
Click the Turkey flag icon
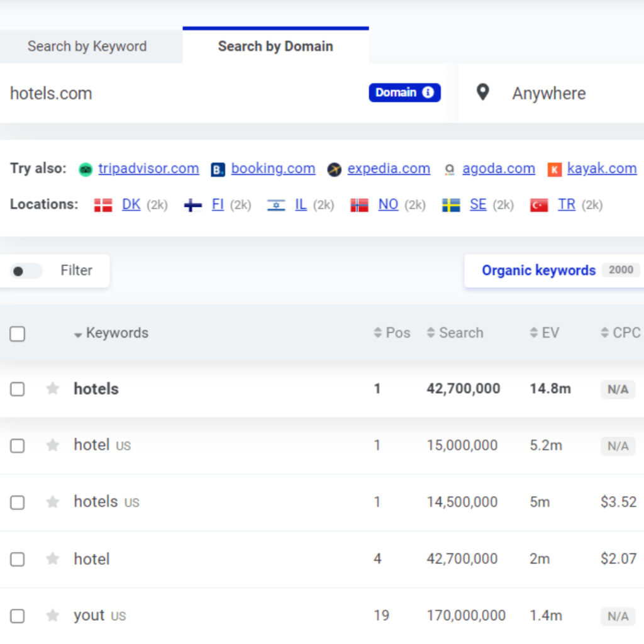539,205
